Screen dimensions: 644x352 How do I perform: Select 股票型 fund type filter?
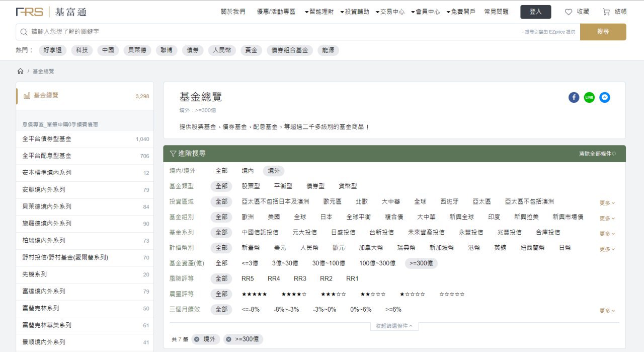tap(251, 186)
